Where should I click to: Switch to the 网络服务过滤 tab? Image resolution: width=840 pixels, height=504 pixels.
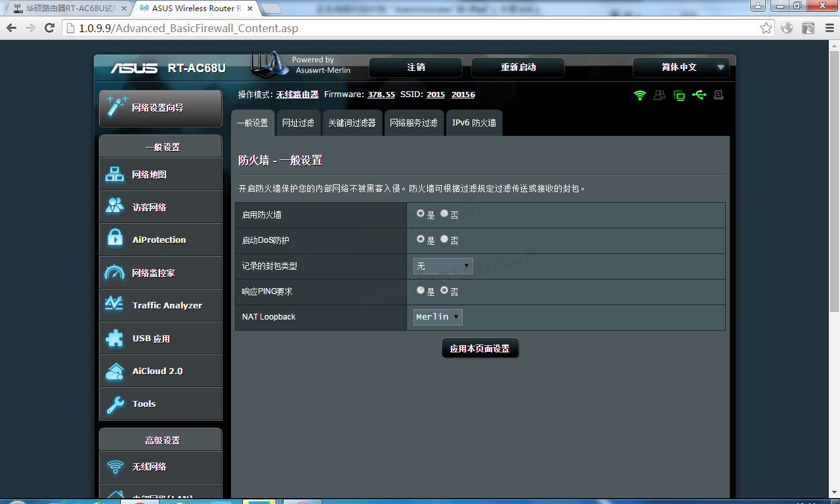[x=413, y=123]
